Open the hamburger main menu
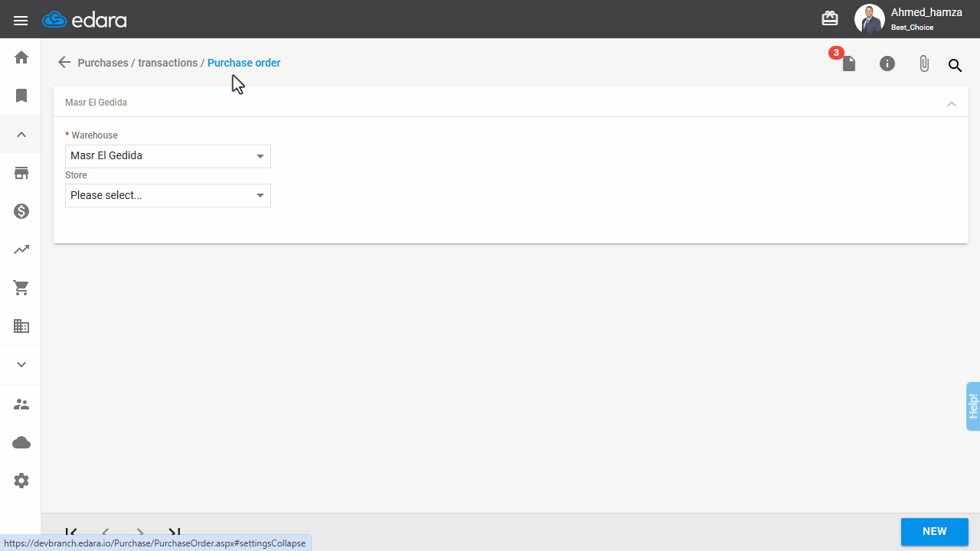This screenshot has height=551, width=980. (21, 20)
